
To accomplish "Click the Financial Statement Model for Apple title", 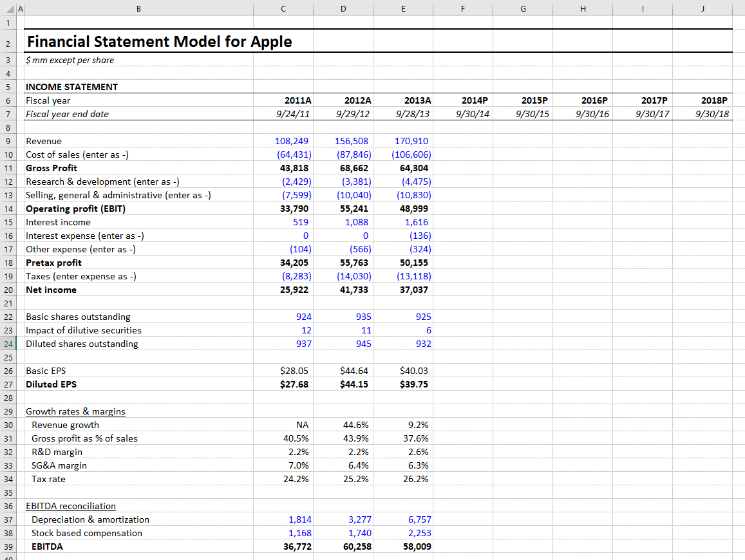I will [x=138, y=41].
